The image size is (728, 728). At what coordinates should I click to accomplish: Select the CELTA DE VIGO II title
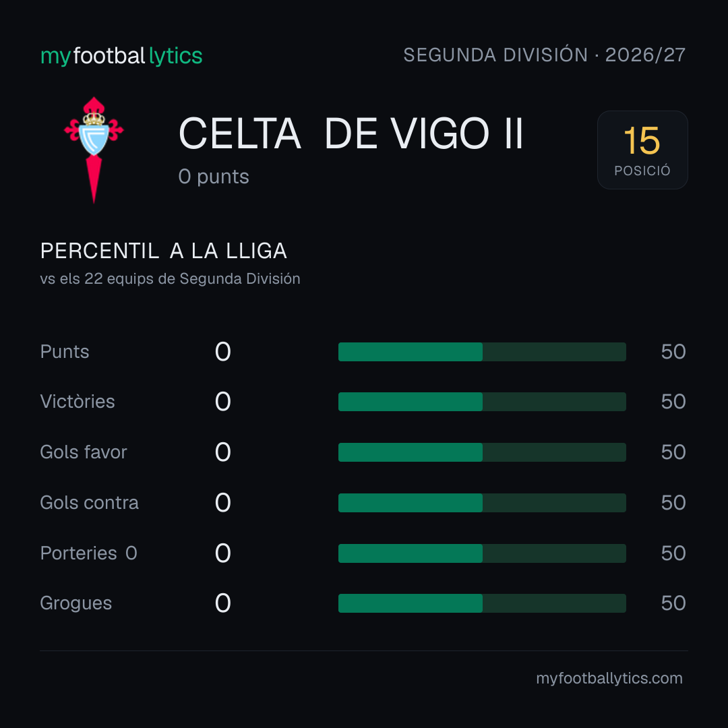[351, 133]
